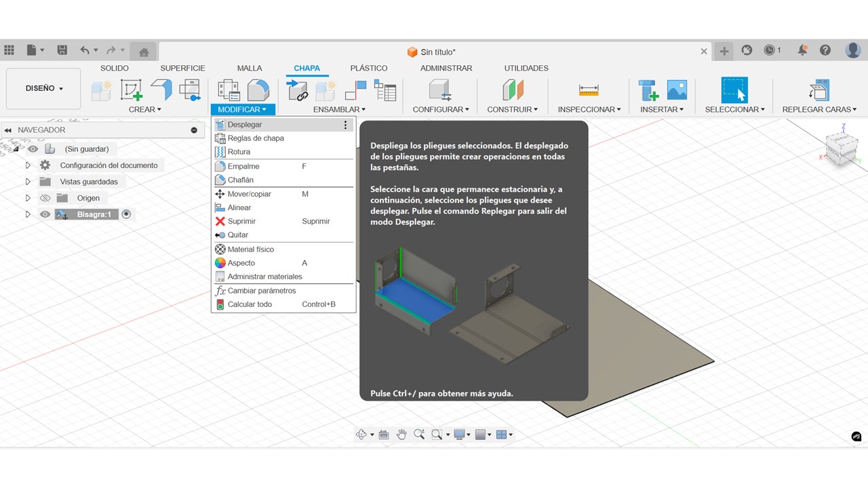Click Aspecto color wheel menu item
Viewport: 868px width, 488px height.
pyautogui.click(x=241, y=263)
